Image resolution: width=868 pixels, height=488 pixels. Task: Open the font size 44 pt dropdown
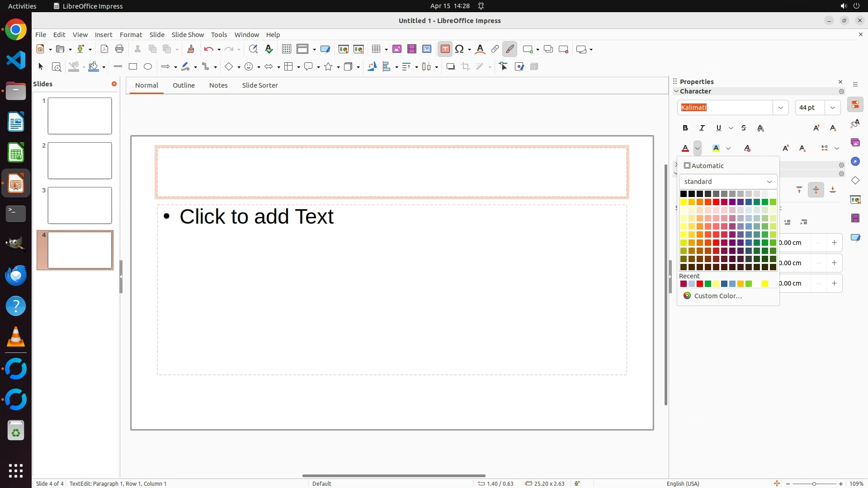click(x=833, y=108)
